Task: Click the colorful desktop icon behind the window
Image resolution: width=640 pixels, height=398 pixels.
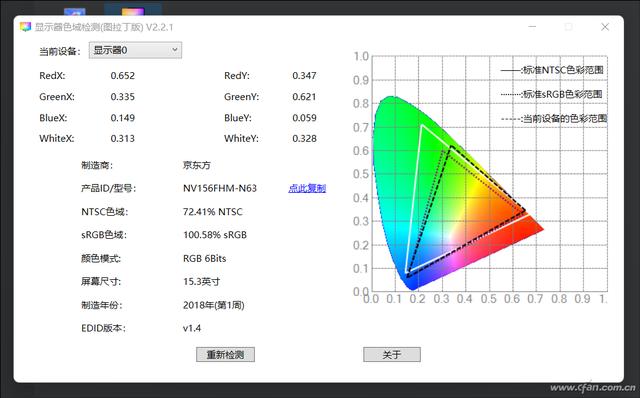Action: point(133,11)
